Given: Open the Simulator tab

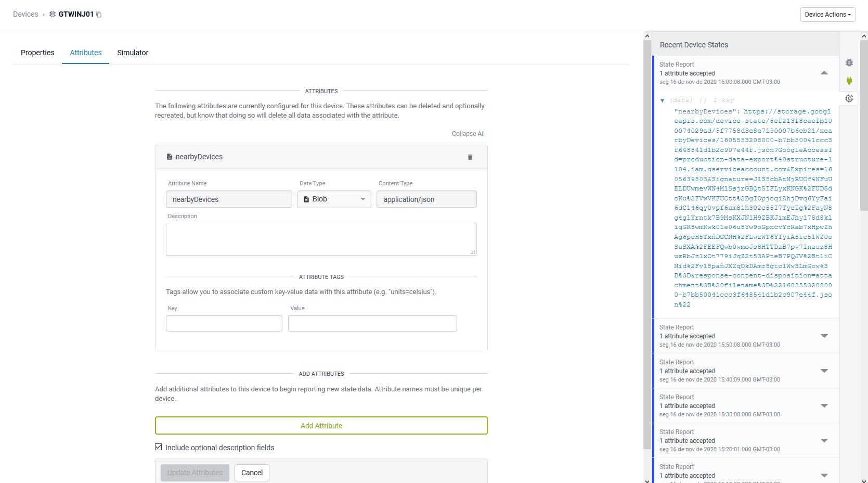Looking at the screenshot, I should (133, 53).
